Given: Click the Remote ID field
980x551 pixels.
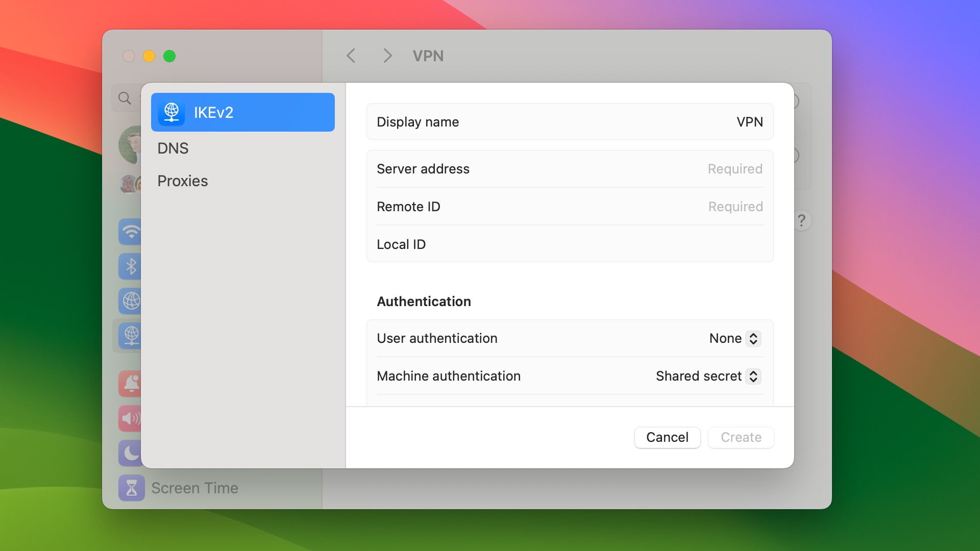Looking at the screenshot, I should pyautogui.click(x=570, y=207).
